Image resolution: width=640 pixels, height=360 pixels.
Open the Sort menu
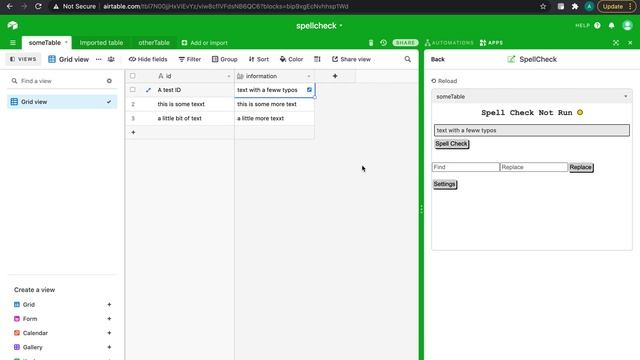coord(259,59)
